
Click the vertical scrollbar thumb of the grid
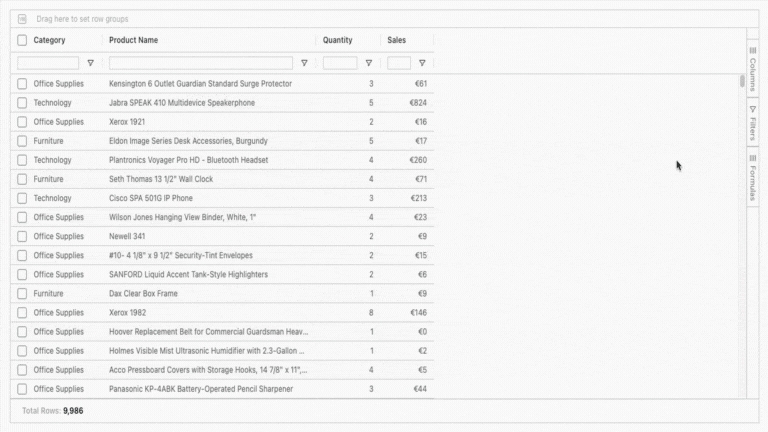pos(742,82)
